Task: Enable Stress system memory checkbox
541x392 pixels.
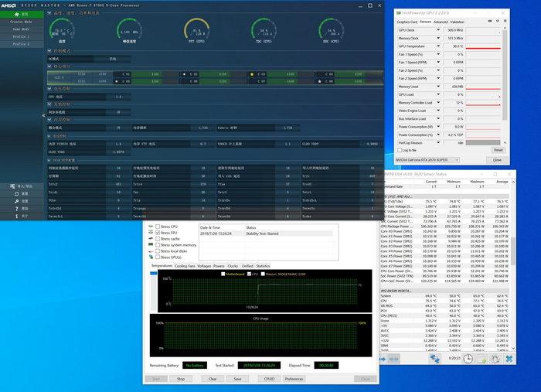Action: [158, 244]
